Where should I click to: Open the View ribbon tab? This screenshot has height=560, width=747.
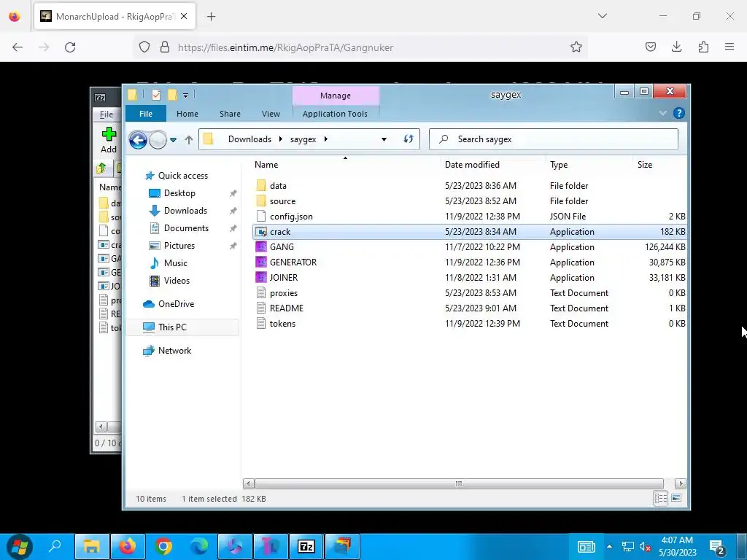click(271, 114)
